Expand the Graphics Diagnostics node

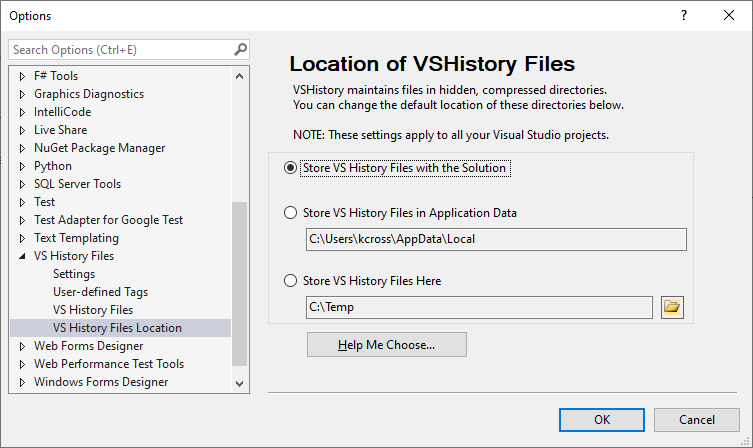tap(22, 94)
